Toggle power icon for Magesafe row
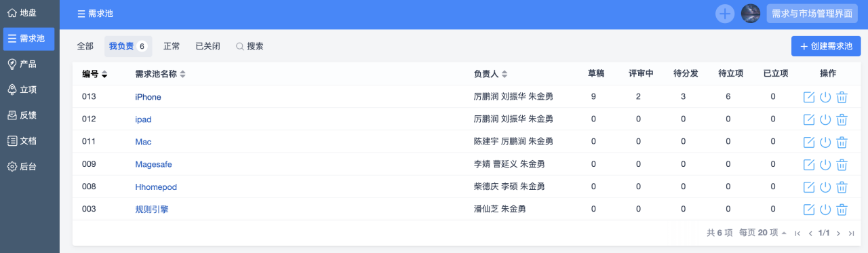Viewport: 868px width, 253px height. [825, 164]
